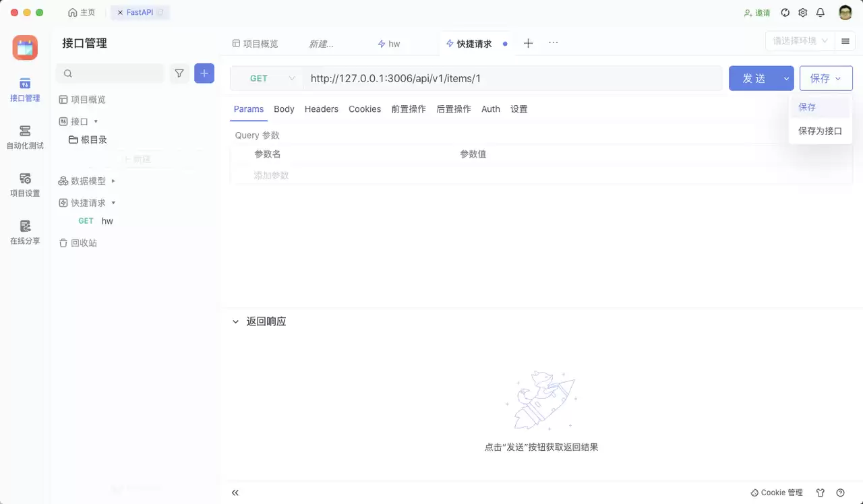Click the 邀请 invite button
This screenshot has width=863, height=504.
click(757, 13)
